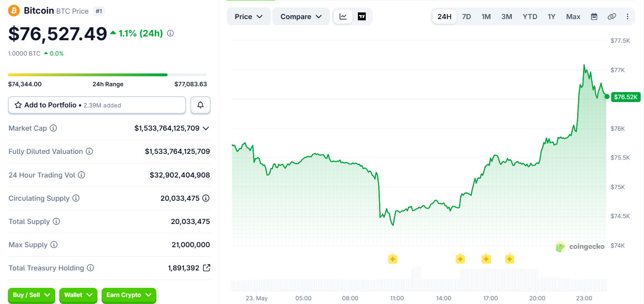644x304 pixels.
Task: Click the news marker near 11:00
Action: point(393,259)
